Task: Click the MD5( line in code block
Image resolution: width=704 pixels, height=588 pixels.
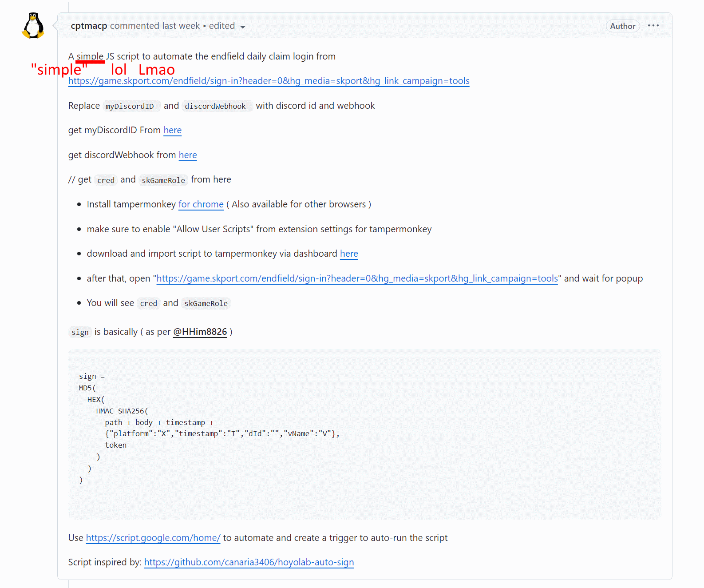Action: (x=87, y=388)
